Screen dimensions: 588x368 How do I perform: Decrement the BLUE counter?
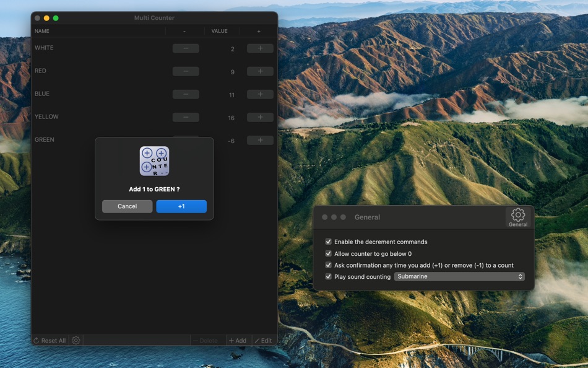(x=186, y=94)
